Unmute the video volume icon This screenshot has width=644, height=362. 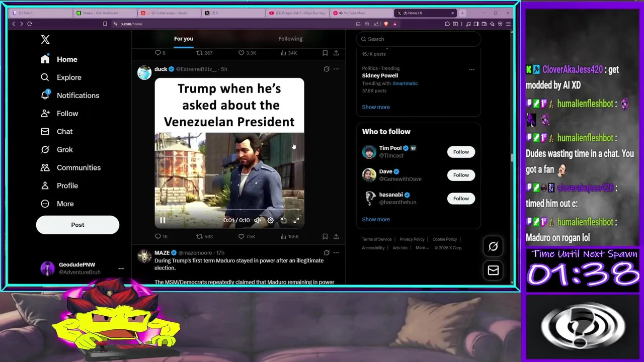pyautogui.click(x=258, y=220)
